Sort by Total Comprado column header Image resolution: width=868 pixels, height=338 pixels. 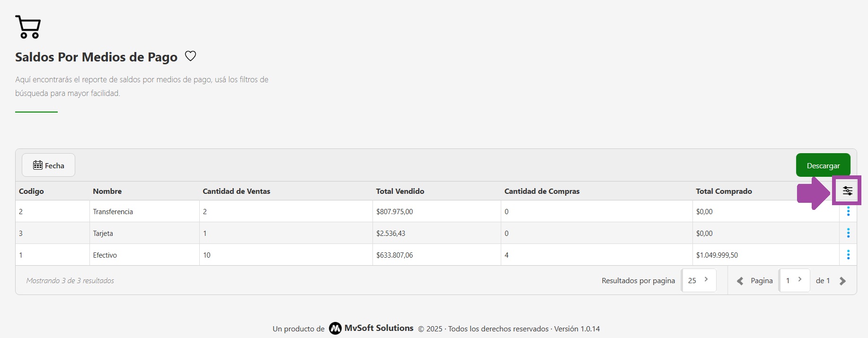[724, 191]
